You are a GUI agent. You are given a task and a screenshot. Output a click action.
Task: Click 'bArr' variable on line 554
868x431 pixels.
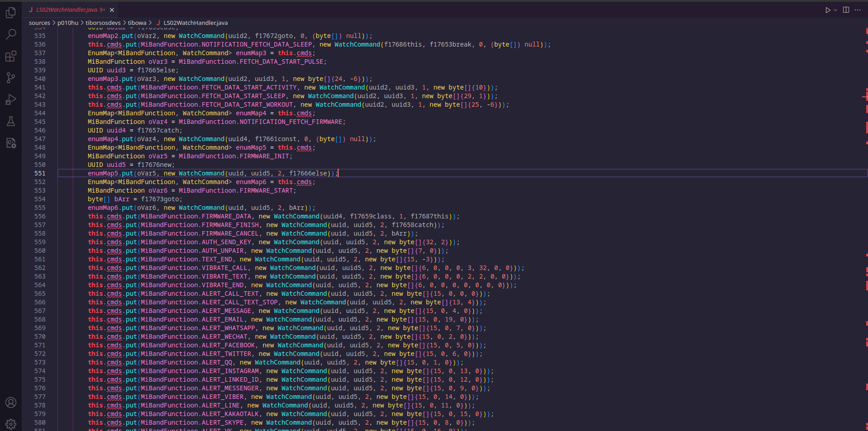[x=122, y=199]
